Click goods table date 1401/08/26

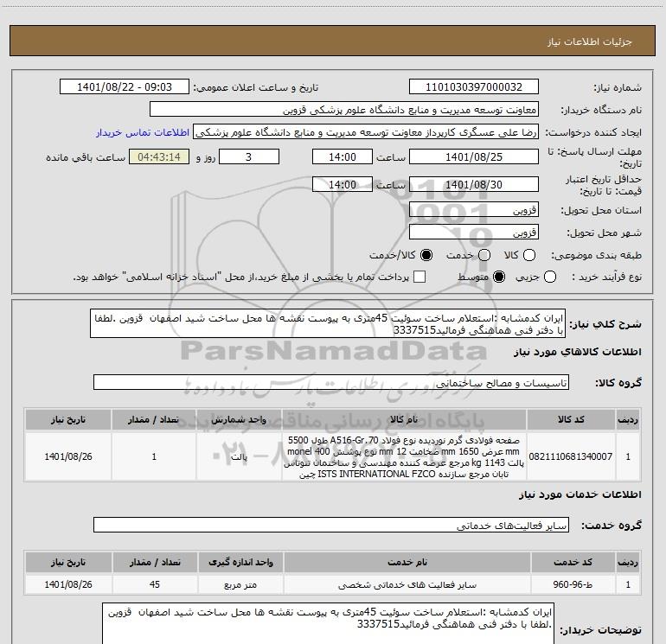pyautogui.click(x=68, y=456)
